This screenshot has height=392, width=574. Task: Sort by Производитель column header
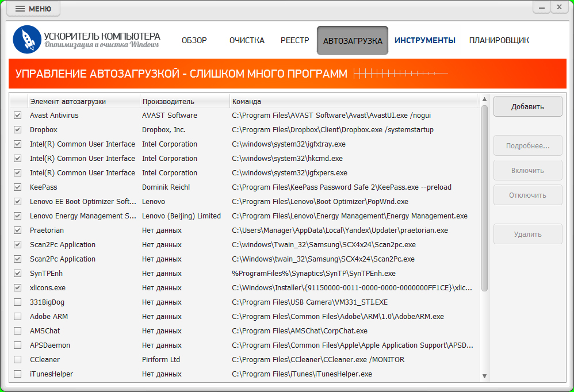tap(185, 101)
